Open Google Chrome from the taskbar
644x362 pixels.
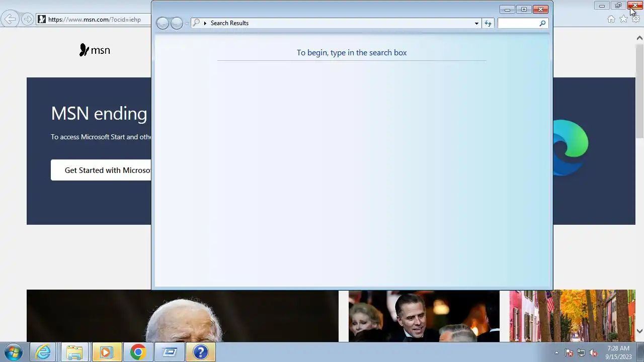(138, 352)
